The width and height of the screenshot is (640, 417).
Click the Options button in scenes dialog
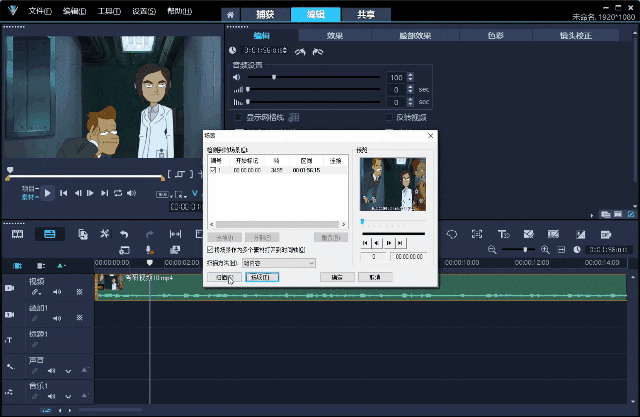(262, 277)
